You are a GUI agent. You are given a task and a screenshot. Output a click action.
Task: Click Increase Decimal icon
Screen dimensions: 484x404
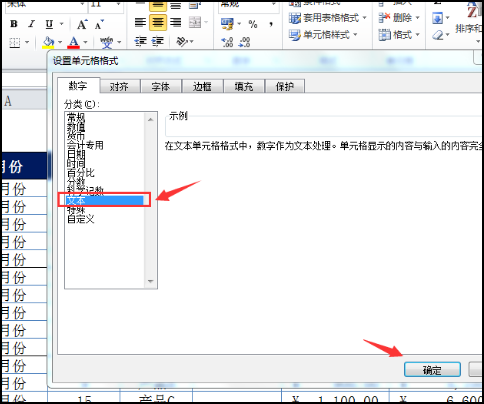click(x=227, y=42)
